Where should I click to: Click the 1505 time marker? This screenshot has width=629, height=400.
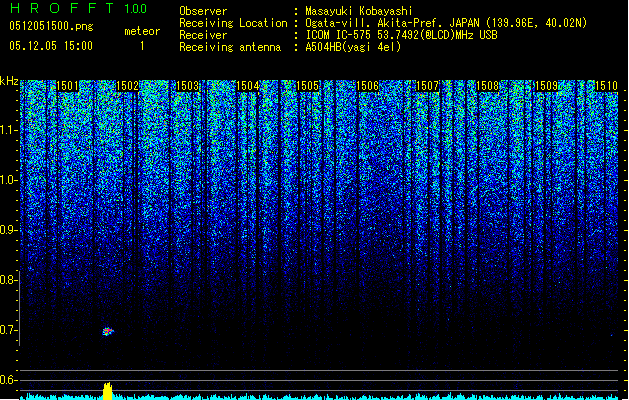click(307, 86)
